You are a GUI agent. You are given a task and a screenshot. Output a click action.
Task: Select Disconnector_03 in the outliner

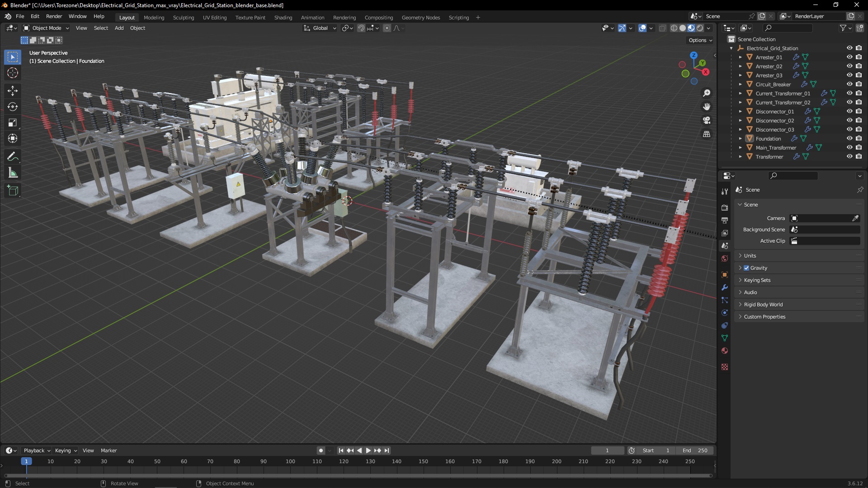774,130
